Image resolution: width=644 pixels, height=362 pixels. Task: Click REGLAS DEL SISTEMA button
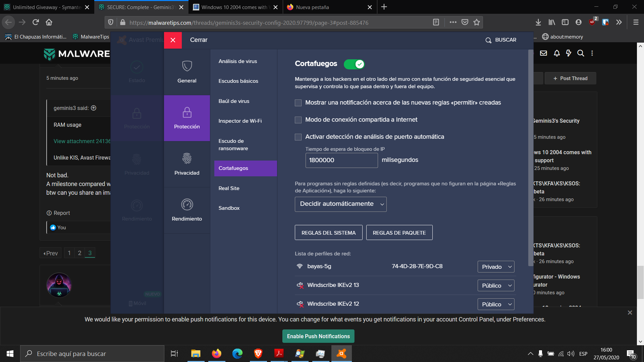click(328, 233)
